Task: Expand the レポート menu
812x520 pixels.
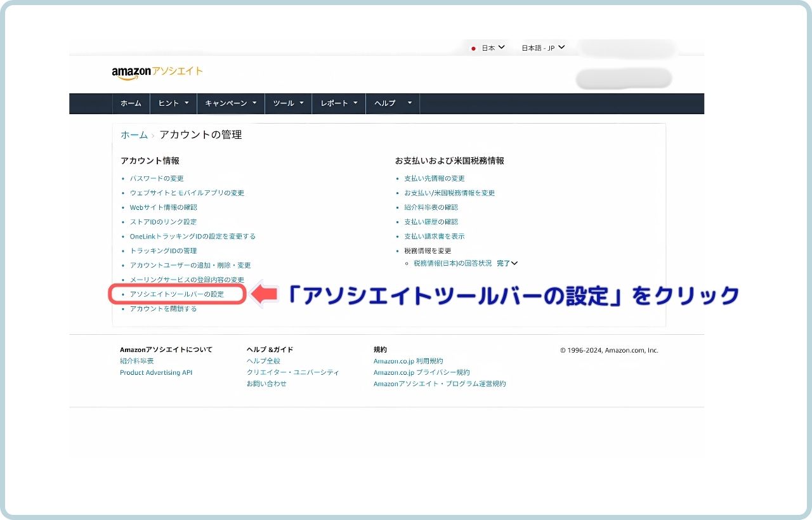Action: [x=339, y=103]
